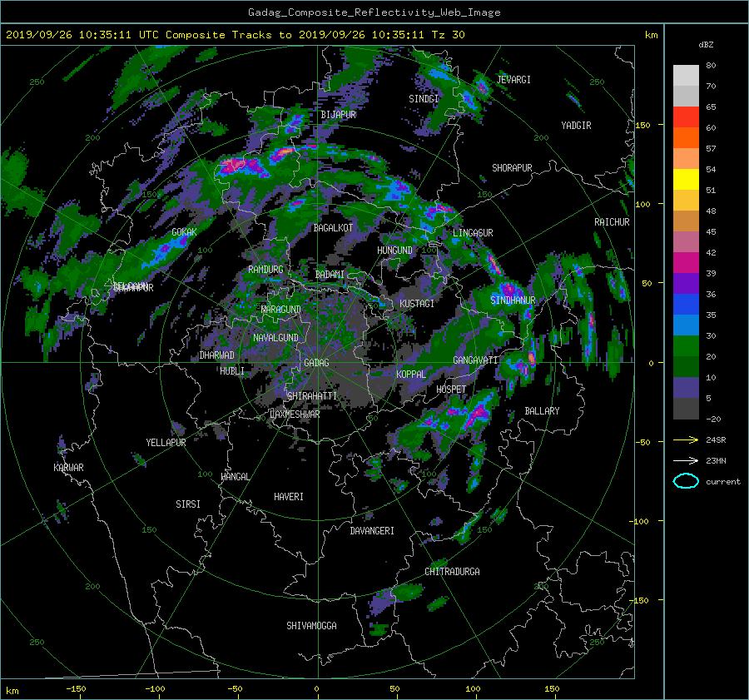
Task: Select the red 60-65 dBZ legend swatch
Action: [686, 117]
